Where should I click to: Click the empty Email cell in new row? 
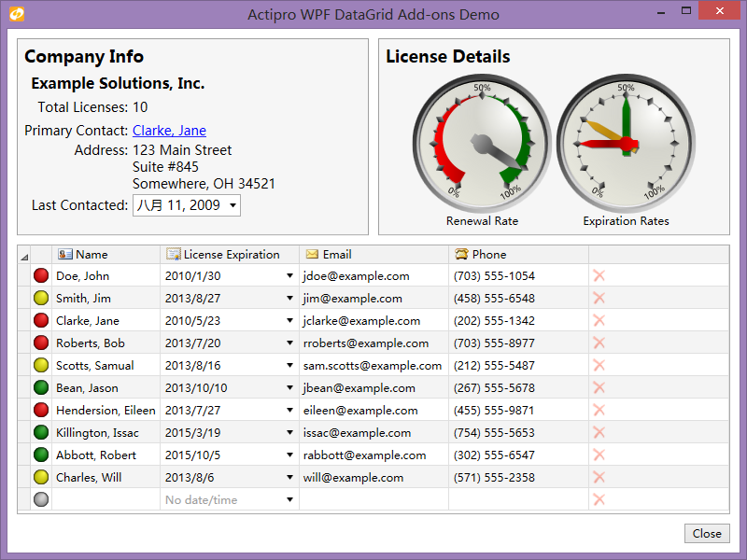click(x=374, y=499)
